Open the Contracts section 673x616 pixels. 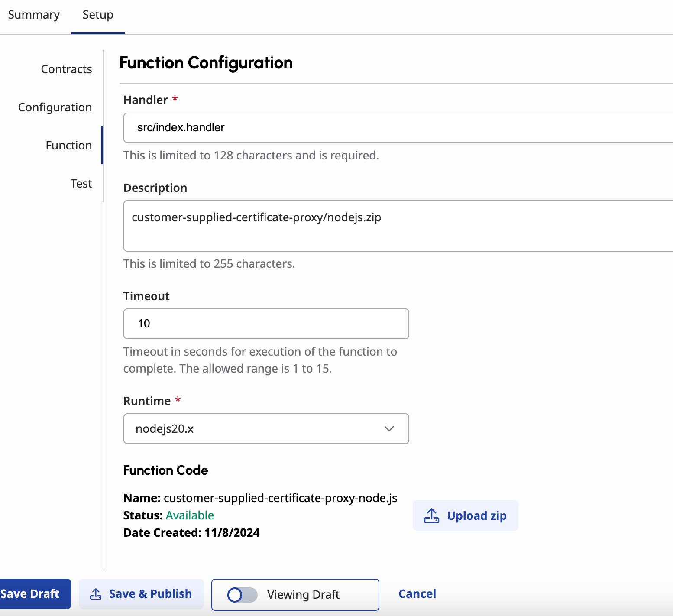pyautogui.click(x=66, y=69)
